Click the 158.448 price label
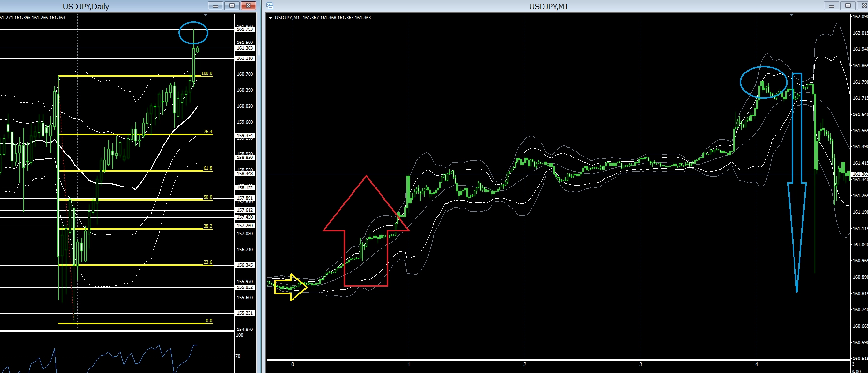This screenshot has height=373, width=868. (245, 174)
